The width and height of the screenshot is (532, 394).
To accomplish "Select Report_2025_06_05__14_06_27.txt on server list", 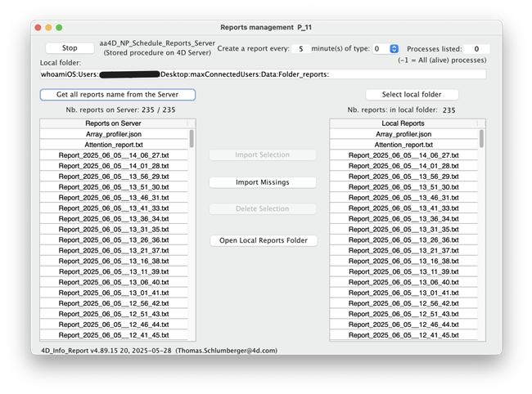I will point(114,155).
